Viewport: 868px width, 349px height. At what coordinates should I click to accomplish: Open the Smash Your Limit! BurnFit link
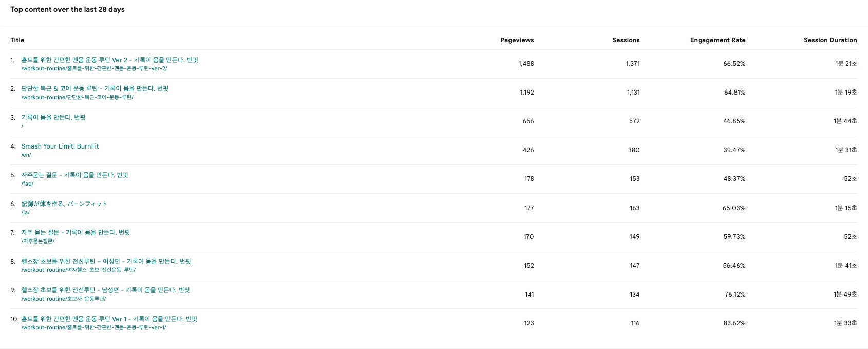[x=60, y=146]
